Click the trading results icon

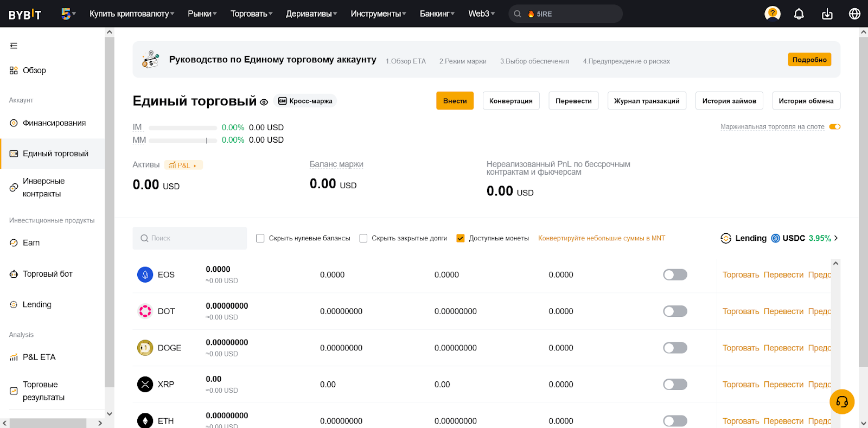14,391
